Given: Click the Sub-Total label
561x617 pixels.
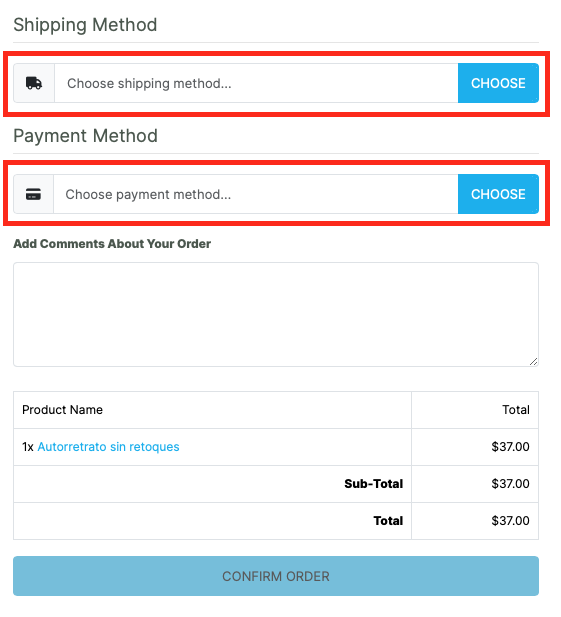Looking at the screenshot, I should coord(373,484).
